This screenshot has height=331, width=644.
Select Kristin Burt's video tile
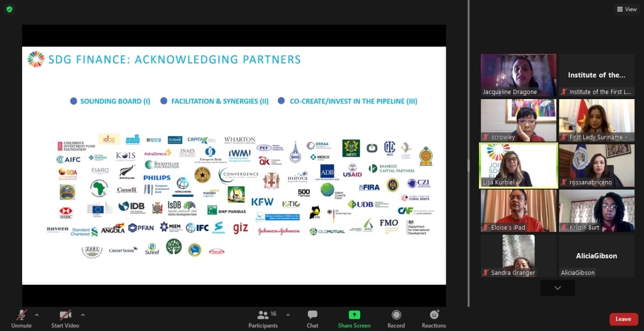(597, 211)
